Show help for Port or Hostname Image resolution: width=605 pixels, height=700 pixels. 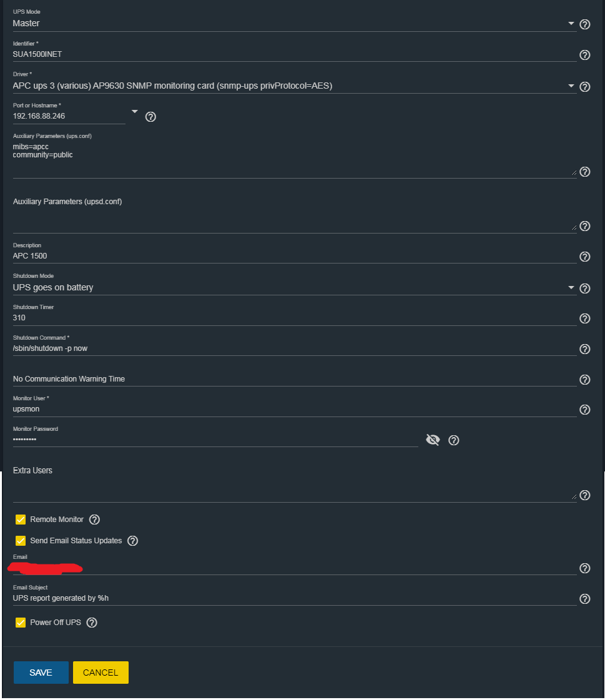[x=150, y=117]
